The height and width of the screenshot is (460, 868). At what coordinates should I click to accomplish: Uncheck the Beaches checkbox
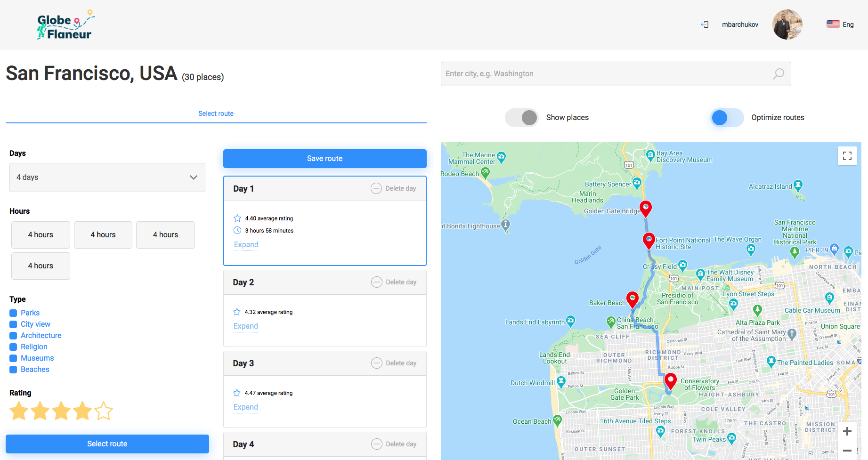[13, 370]
